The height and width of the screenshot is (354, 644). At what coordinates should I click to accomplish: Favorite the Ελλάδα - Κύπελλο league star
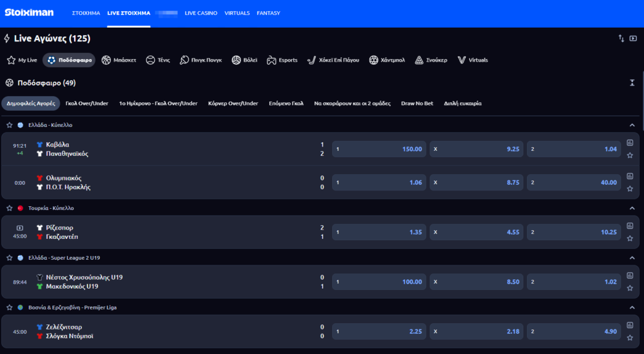(x=9, y=125)
